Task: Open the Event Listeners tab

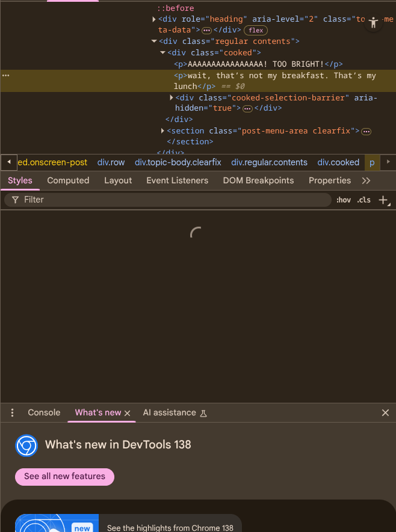Action: (x=178, y=180)
